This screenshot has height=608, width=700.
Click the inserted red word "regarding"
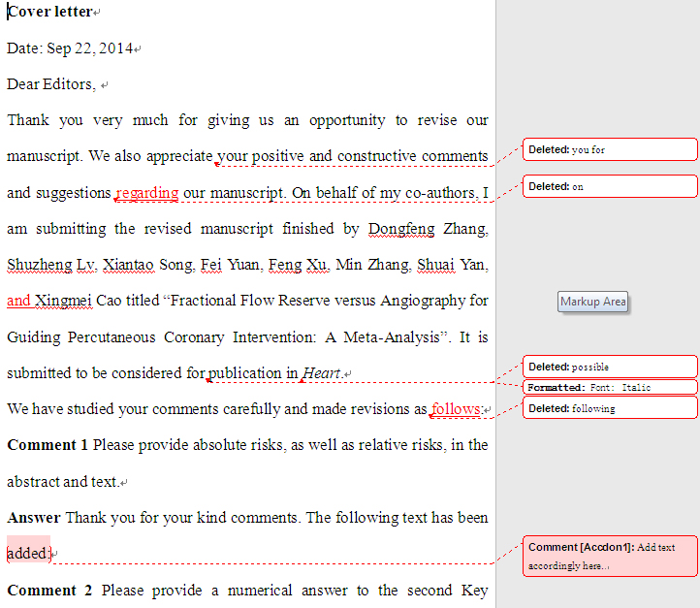(146, 192)
